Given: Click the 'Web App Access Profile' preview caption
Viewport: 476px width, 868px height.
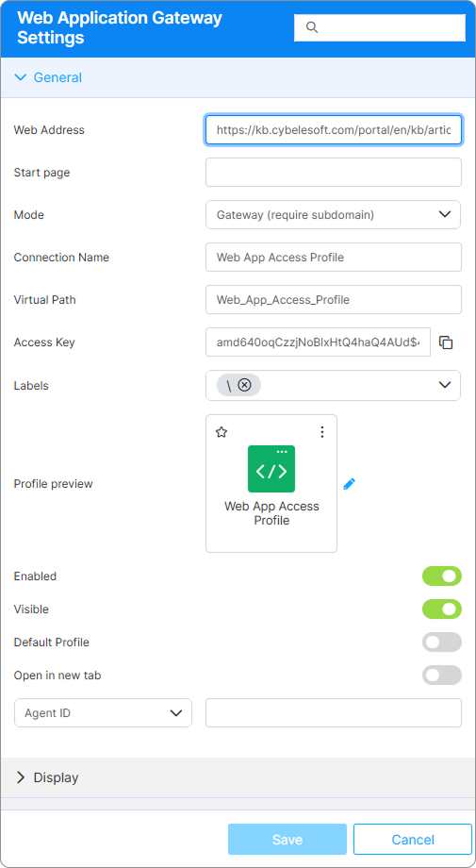Looking at the screenshot, I should (x=271, y=513).
